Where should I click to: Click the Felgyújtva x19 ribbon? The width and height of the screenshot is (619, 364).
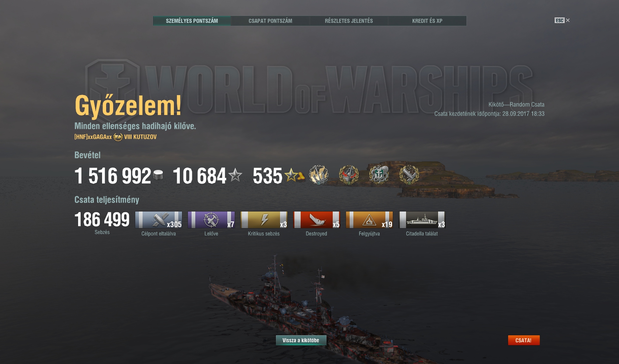(x=369, y=220)
